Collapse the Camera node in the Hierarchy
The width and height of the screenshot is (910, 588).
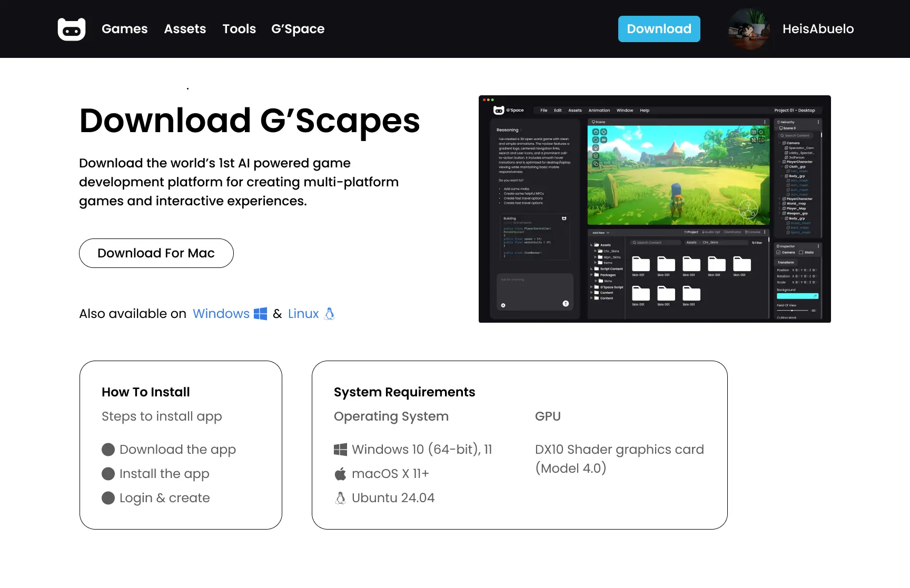[779, 143]
